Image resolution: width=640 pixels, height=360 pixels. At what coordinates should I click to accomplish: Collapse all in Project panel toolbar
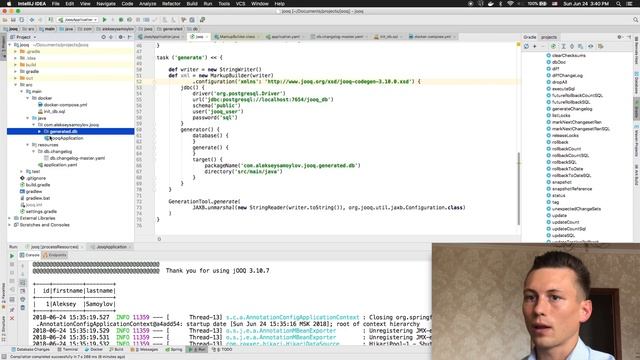(111, 37)
